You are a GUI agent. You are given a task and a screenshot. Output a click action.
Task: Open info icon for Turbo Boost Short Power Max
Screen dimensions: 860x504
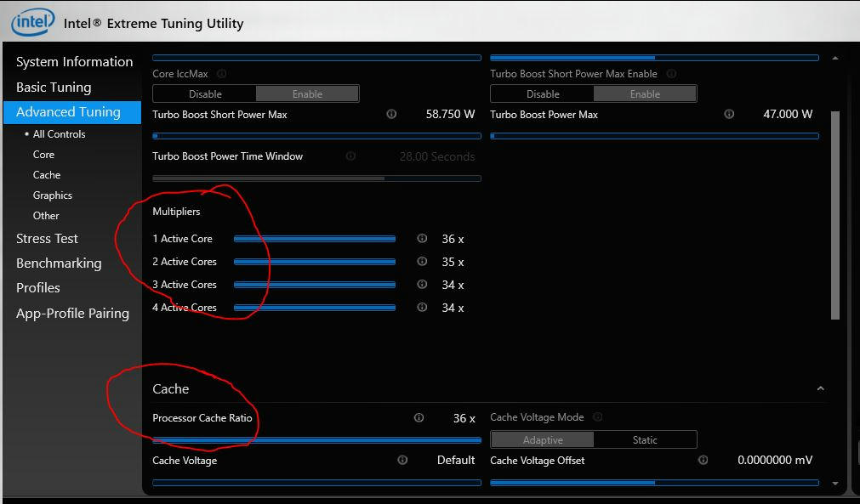(x=391, y=114)
